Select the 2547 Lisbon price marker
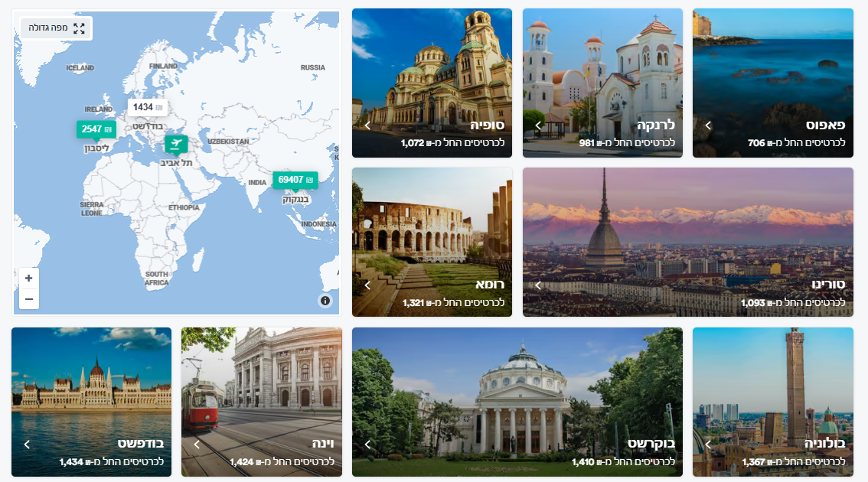Screen dimensions: 868x482 96,129
